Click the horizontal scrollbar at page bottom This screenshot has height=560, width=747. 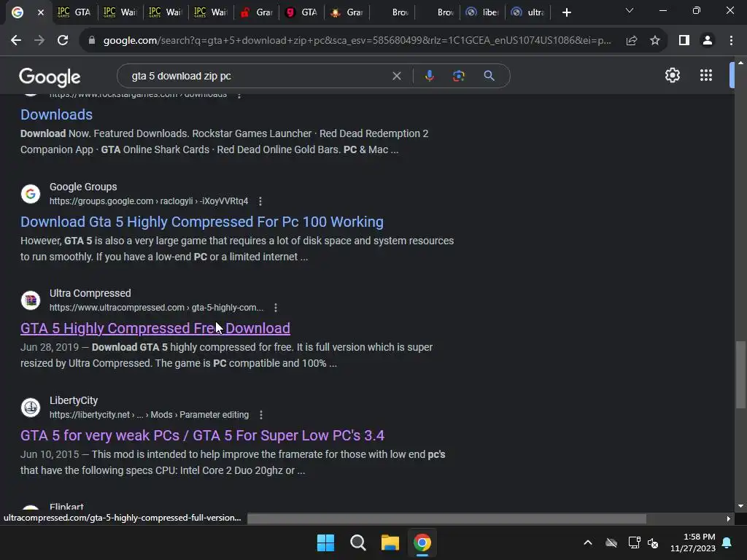tap(446, 518)
